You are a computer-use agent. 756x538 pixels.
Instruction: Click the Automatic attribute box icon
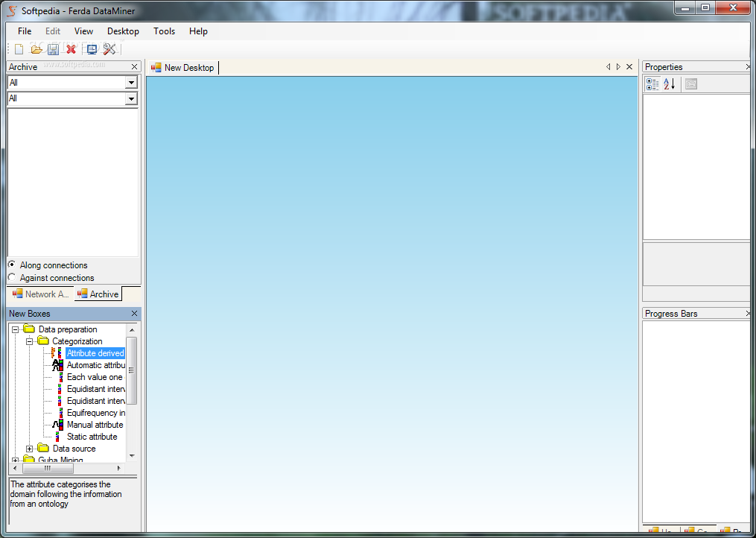tap(58, 365)
